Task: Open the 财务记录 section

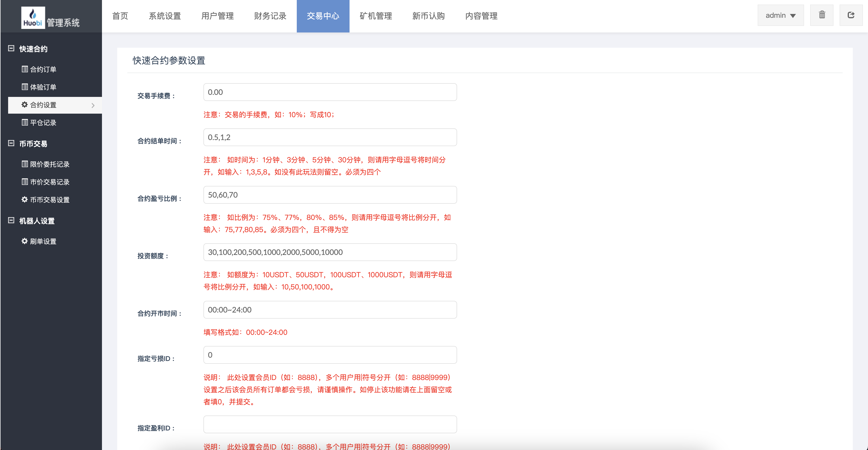Action: coord(270,16)
